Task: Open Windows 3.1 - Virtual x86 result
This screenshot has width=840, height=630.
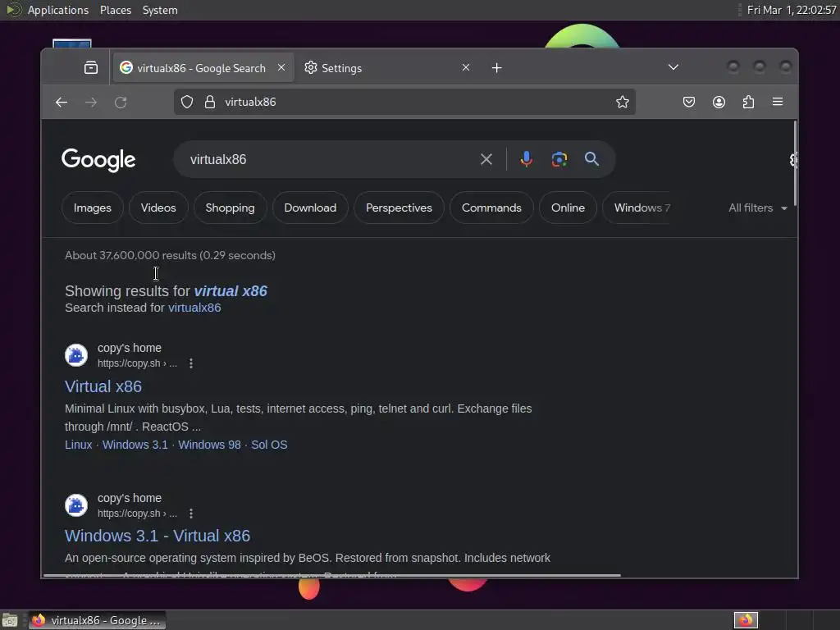Action: [157, 536]
